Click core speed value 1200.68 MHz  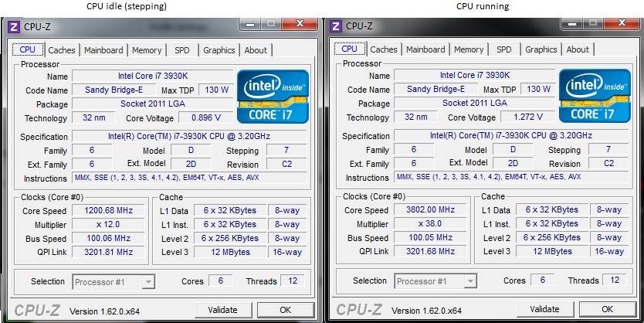click(108, 210)
